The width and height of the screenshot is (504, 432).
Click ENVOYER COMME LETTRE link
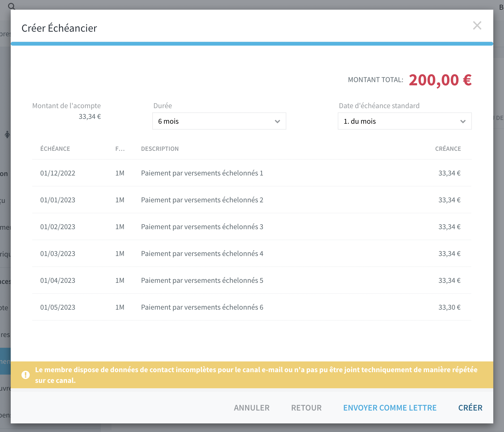click(390, 408)
